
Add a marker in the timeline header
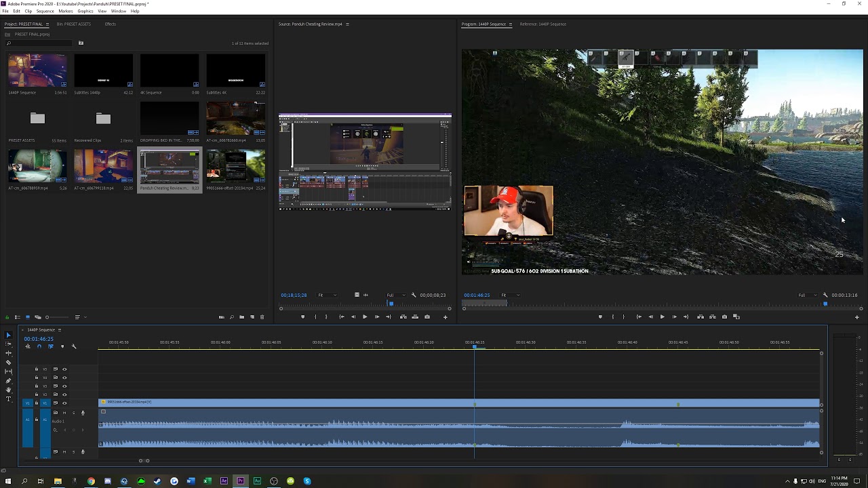[x=62, y=346]
